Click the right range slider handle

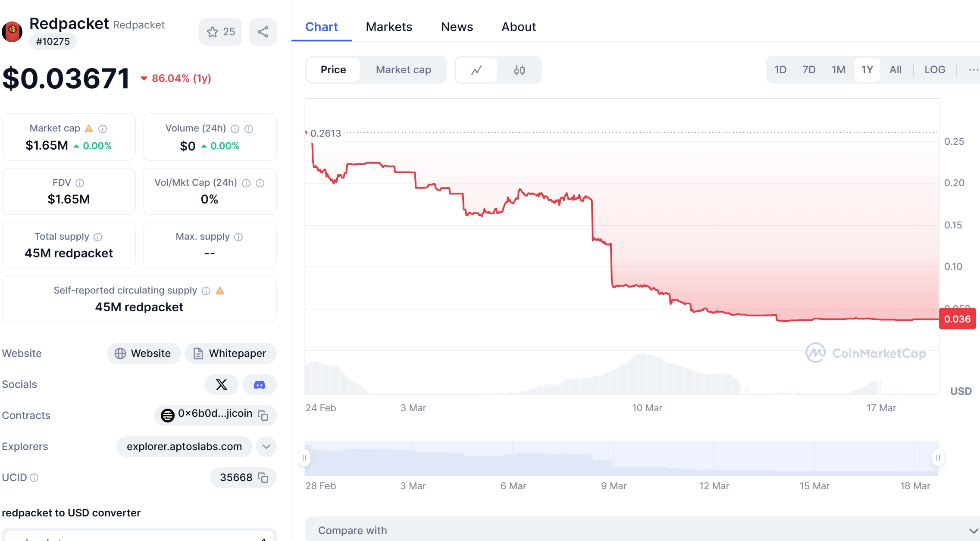tap(938, 457)
